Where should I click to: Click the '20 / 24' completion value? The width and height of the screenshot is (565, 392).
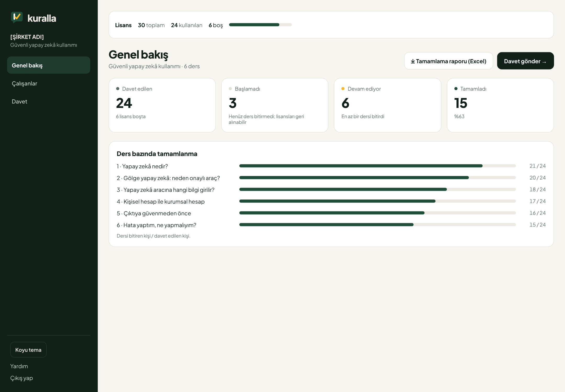click(x=538, y=178)
